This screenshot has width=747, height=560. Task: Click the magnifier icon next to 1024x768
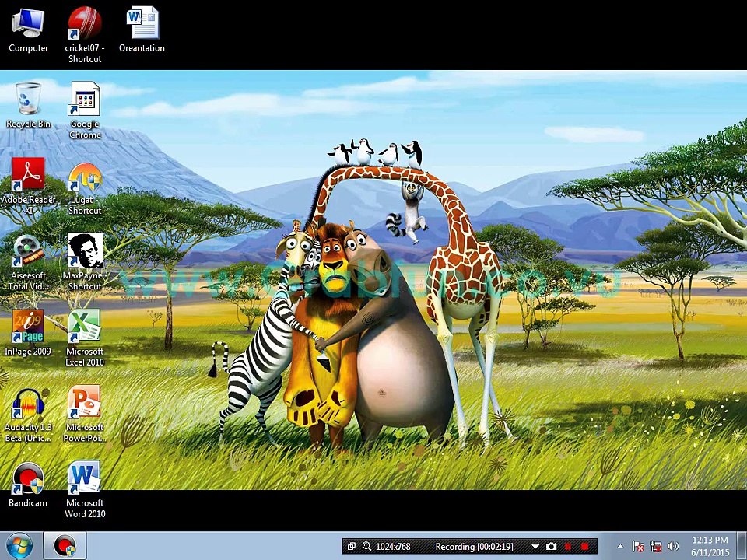366,546
